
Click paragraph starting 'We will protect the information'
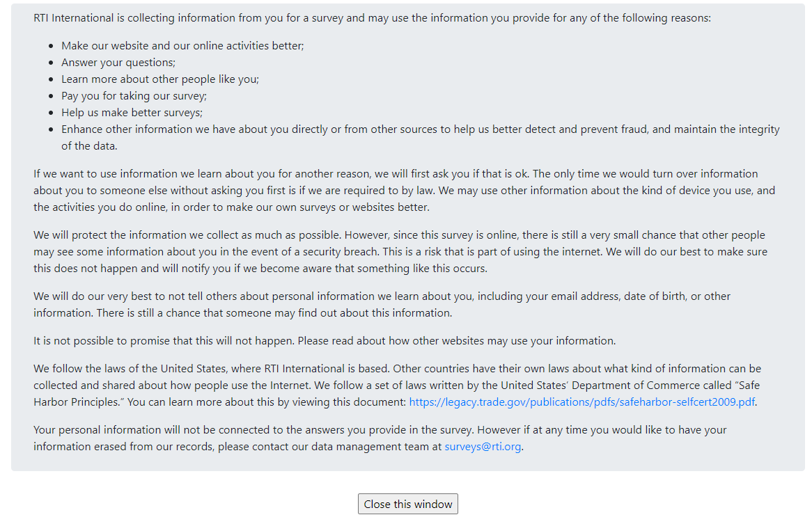[400, 251]
